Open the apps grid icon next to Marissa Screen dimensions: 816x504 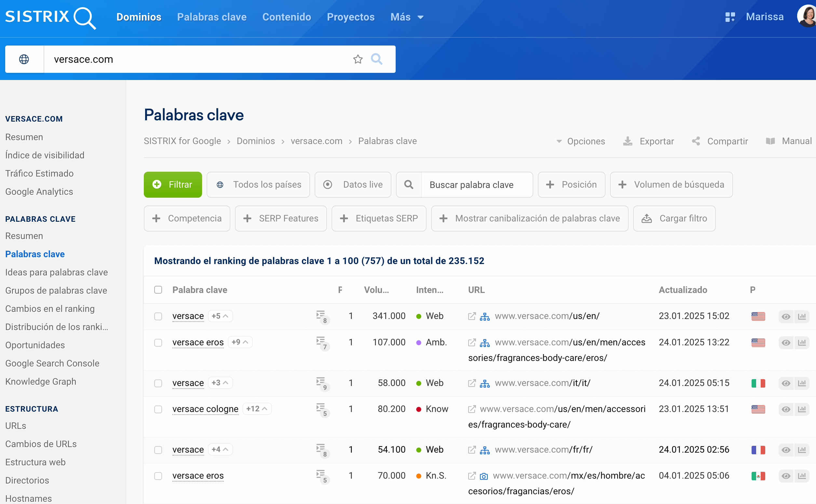tap(730, 17)
